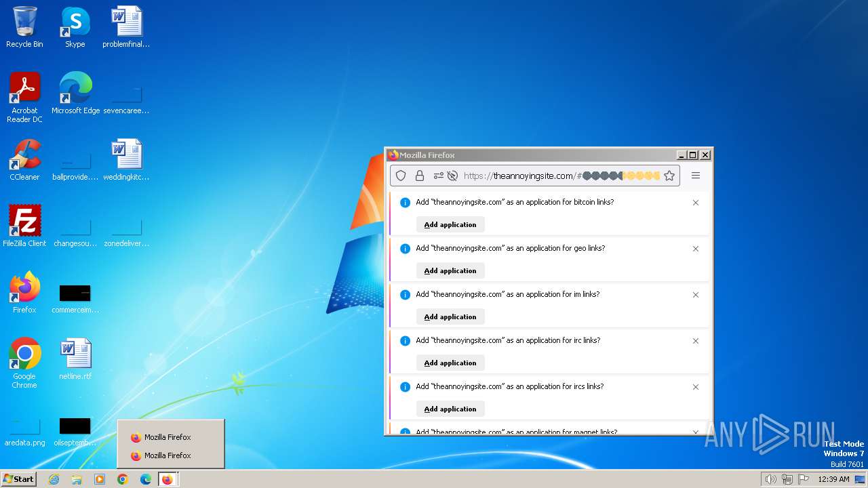Image resolution: width=868 pixels, height=488 pixels.
Task: Launch Microsoft Edge from the taskbar
Action: tap(146, 479)
